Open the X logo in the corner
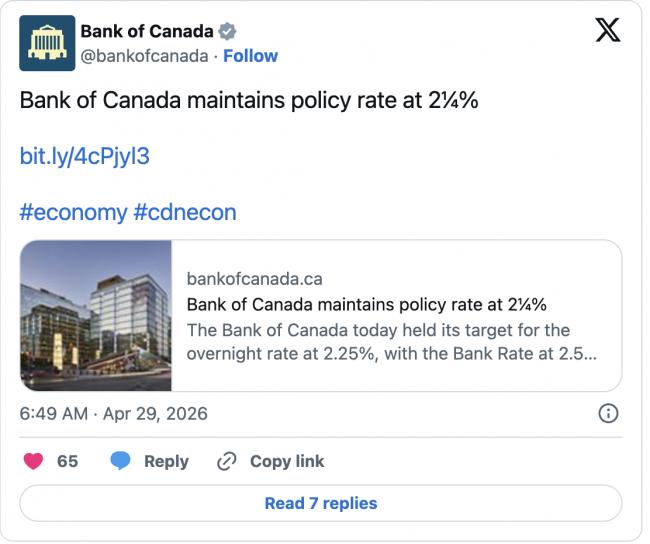This screenshot has height=544, width=650. point(607,31)
